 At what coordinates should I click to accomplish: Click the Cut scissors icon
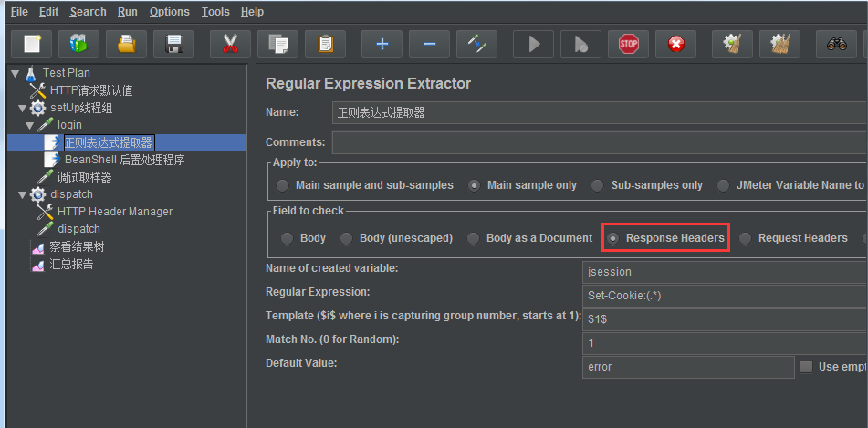(230, 45)
